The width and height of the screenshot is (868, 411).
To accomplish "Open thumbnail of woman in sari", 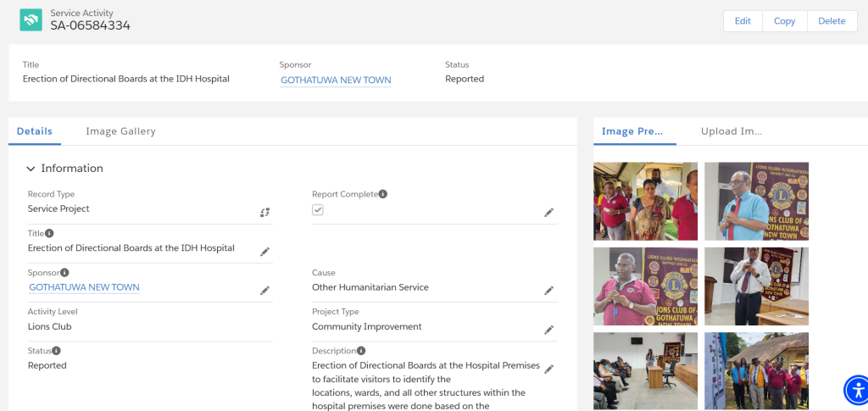I will tap(645, 202).
